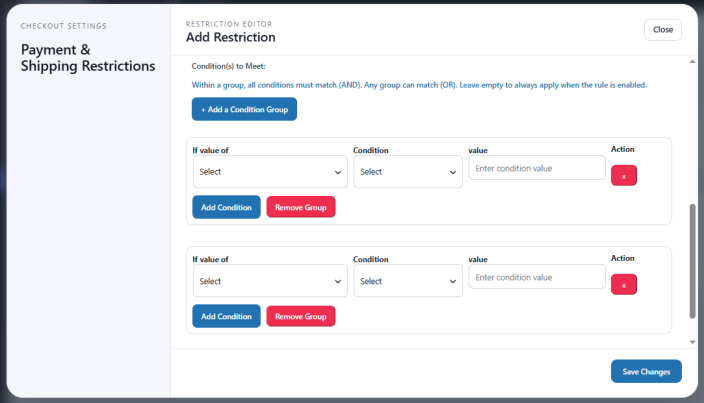The image size is (704, 403).
Task: Add Condition to the second group
Action: (x=226, y=316)
